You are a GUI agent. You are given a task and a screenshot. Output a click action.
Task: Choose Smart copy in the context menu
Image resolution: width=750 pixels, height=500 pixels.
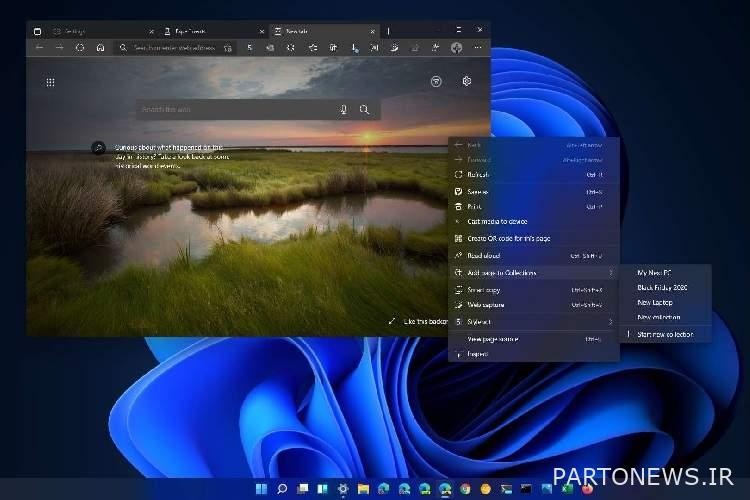pos(533,290)
